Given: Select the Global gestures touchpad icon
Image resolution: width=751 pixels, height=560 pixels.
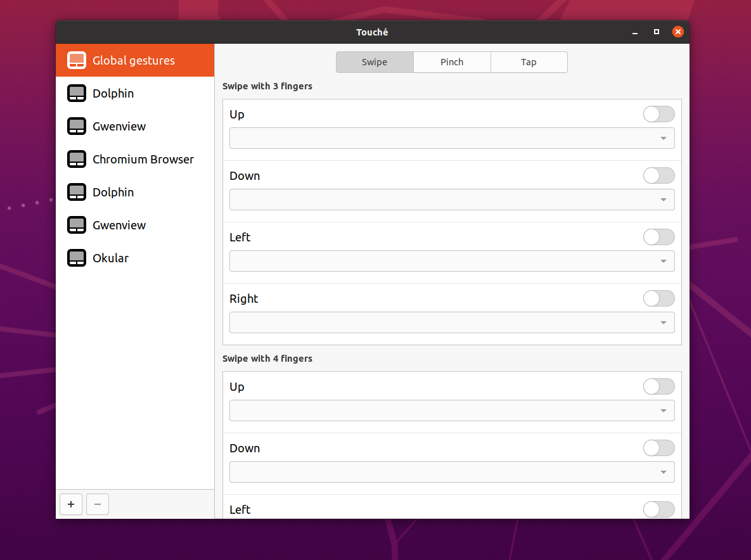Looking at the screenshot, I should coord(76,60).
